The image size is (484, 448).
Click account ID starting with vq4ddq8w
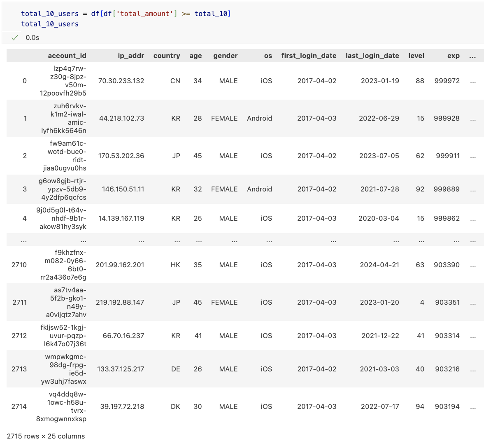point(61,406)
